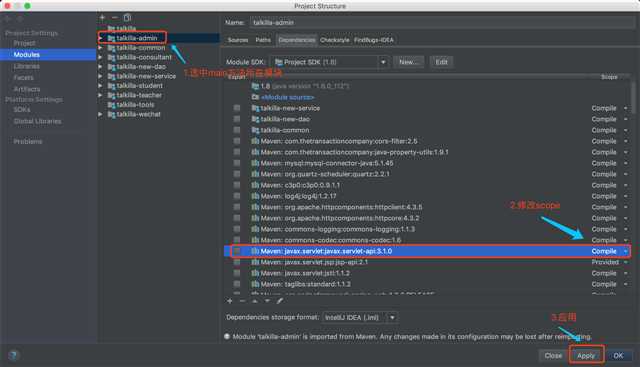Click the module Name input field
The height and width of the screenshot is (367, 640).
[442, 22]
